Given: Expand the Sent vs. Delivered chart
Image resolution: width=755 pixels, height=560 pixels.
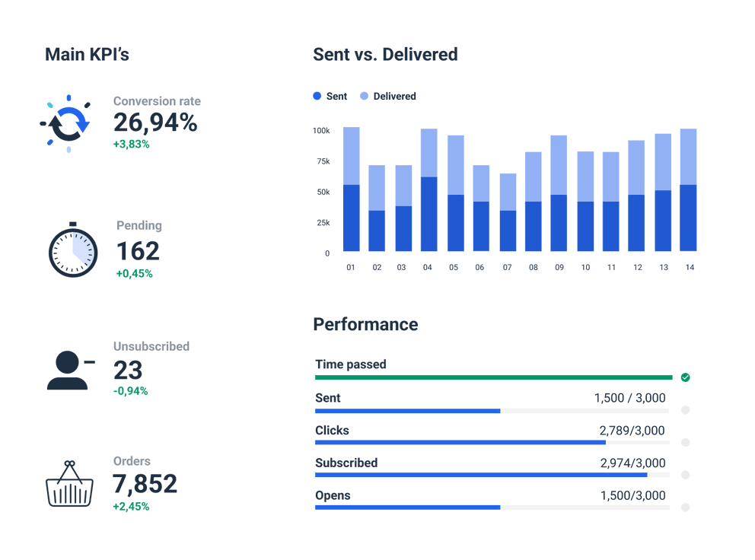Looking at the screenshot, I should point(385,54).
